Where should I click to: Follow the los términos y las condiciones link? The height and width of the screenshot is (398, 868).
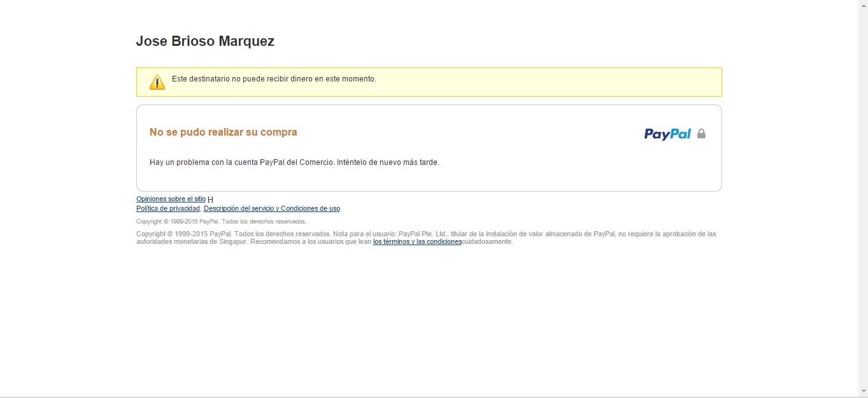[417, 242]
